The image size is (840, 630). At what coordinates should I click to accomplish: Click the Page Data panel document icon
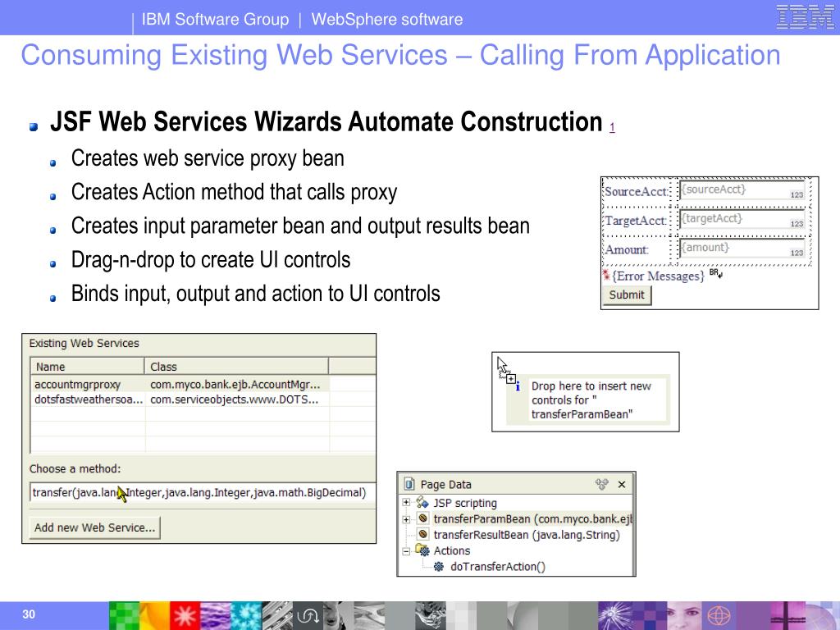click(x=409, y=484)
